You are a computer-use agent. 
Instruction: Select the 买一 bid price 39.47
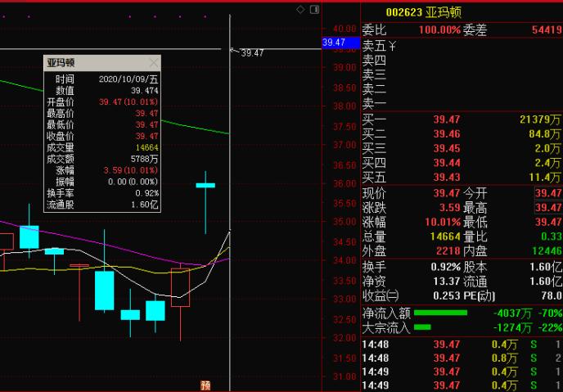pos(446,119)
